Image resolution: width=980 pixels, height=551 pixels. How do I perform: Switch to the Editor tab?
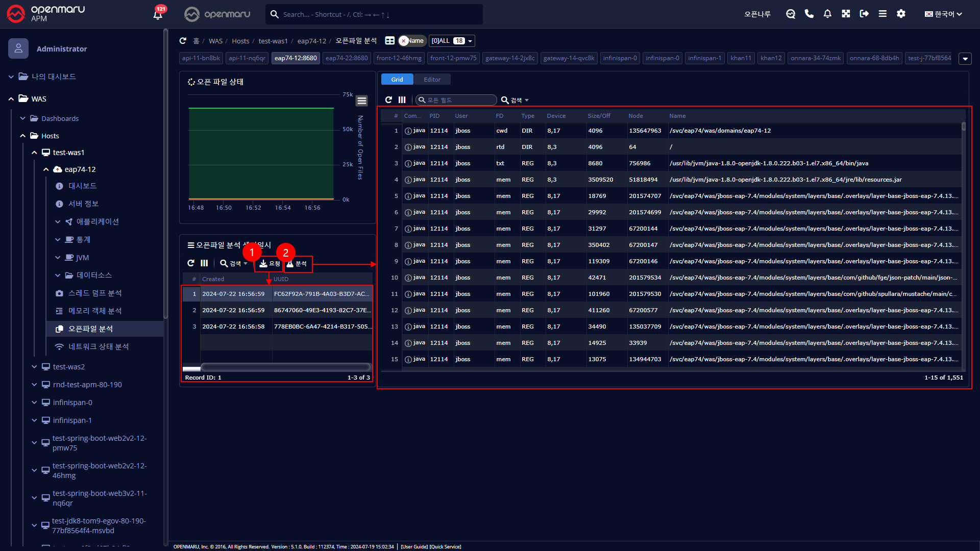[432, 80]
